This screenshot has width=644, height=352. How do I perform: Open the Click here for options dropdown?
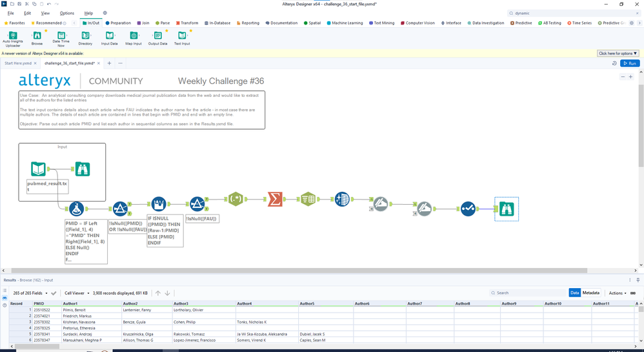click(x=618, y=54)
